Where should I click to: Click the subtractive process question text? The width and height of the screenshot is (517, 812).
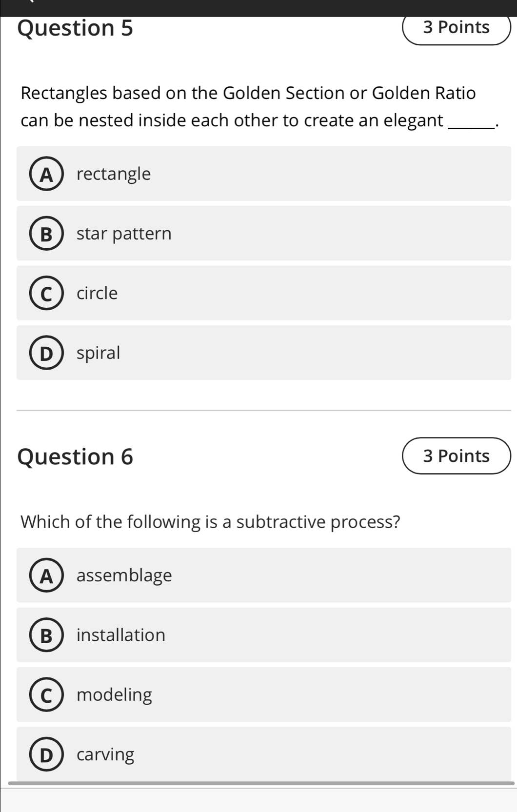pyautogui.click(x=210, y=522)
